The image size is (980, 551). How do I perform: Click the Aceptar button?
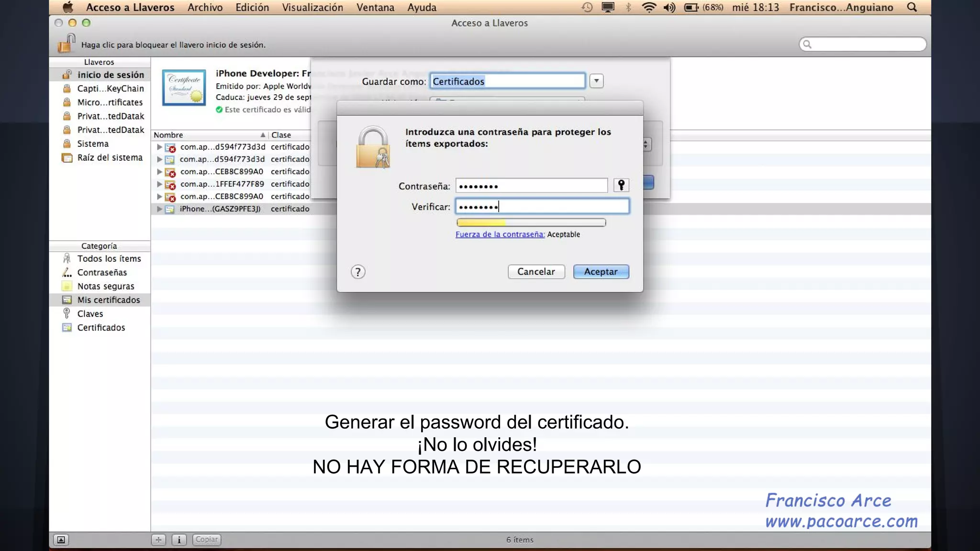(x=601, y=272)
